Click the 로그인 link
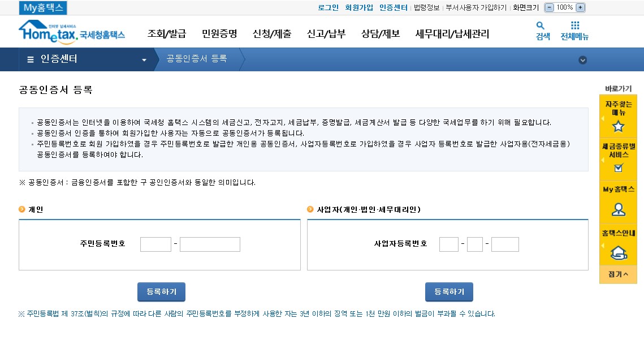The width and height of the screenshot is (644, 361). (x=328, y=7)
